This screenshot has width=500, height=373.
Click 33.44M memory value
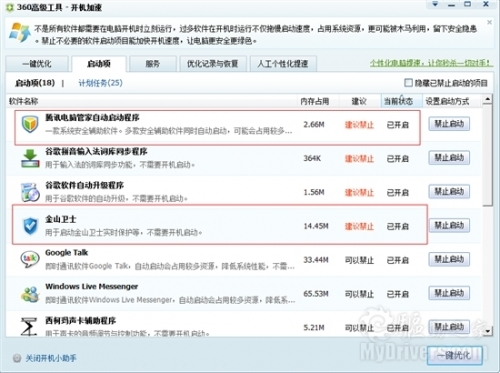point(316,260)
